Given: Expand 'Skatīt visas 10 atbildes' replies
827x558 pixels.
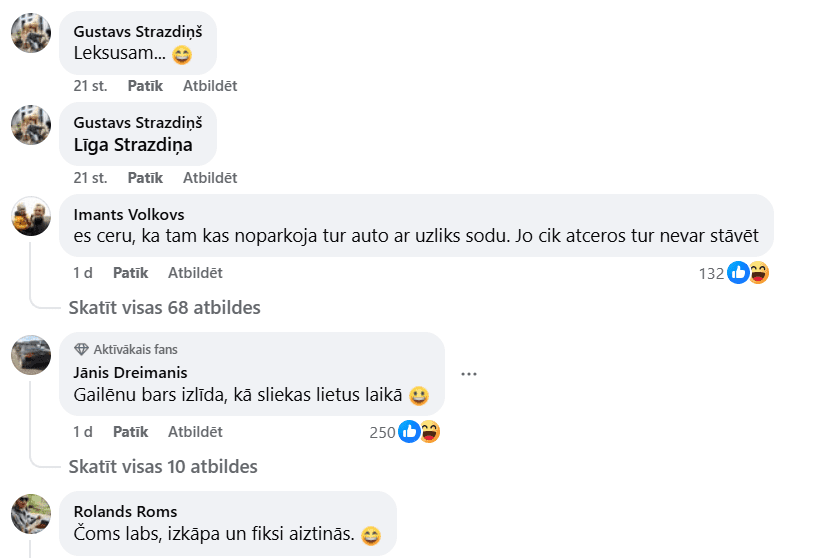Looking at the screenshot, I should 163,467.
